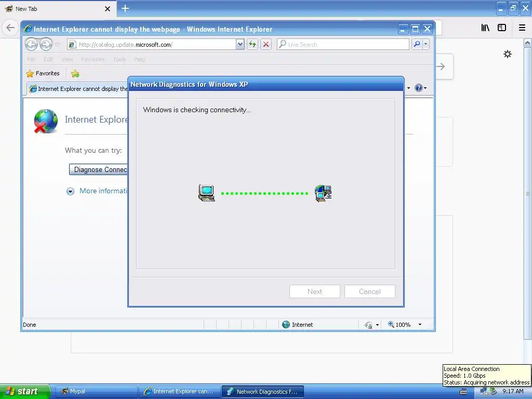The width and height of the screenshot is (532, 399).
Task: Click IE Forward arrow button
Action: pyautogui.click(x=46, y=44)
